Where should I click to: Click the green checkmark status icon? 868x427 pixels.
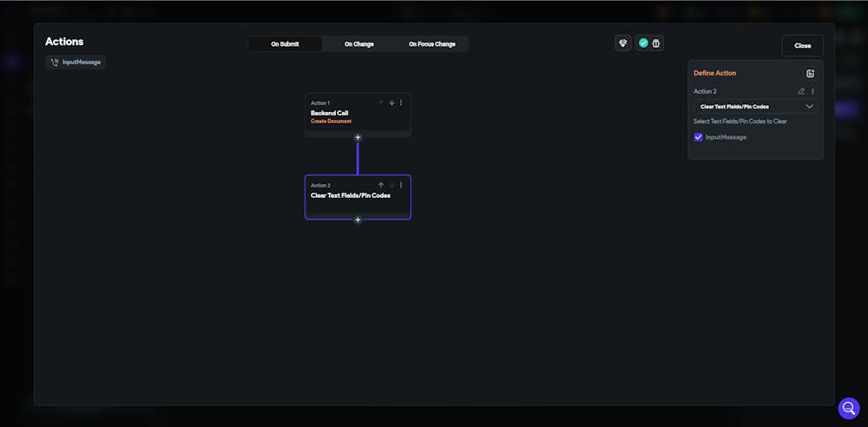click(x=642, y=43)
